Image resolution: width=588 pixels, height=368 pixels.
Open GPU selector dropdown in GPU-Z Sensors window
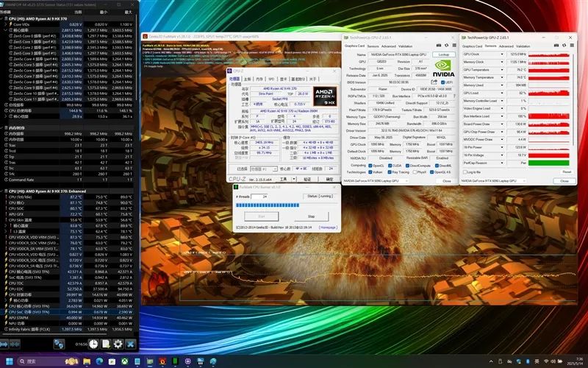(492, 181)
